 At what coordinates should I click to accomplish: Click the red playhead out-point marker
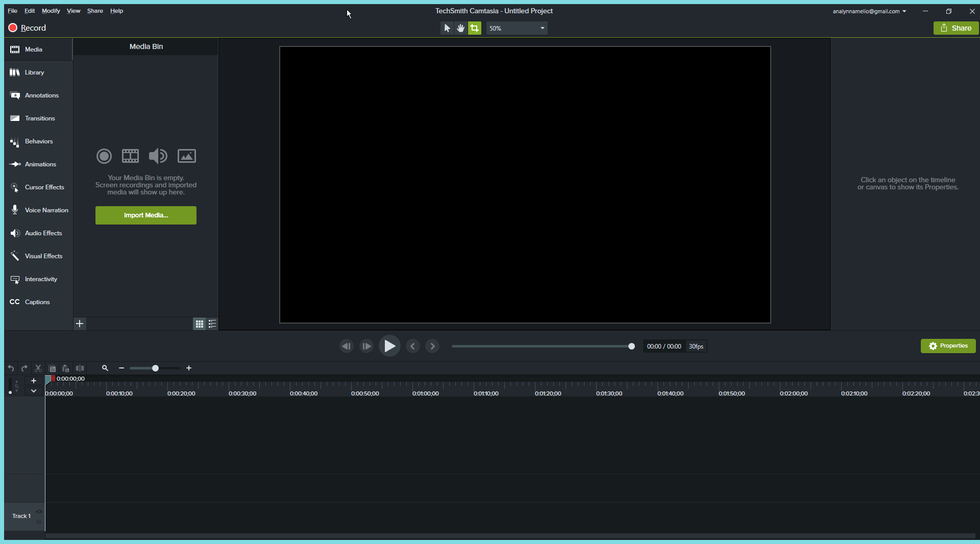point(53,379)
